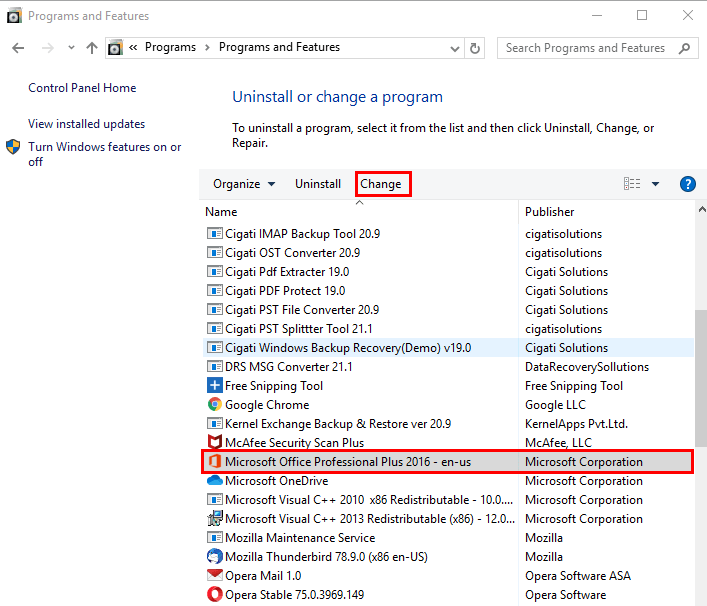The width and height of the screenshot is (707, 606).
Task: Click the Visual C++ 2013 Redistributable icon
Action: pos(215,519)
